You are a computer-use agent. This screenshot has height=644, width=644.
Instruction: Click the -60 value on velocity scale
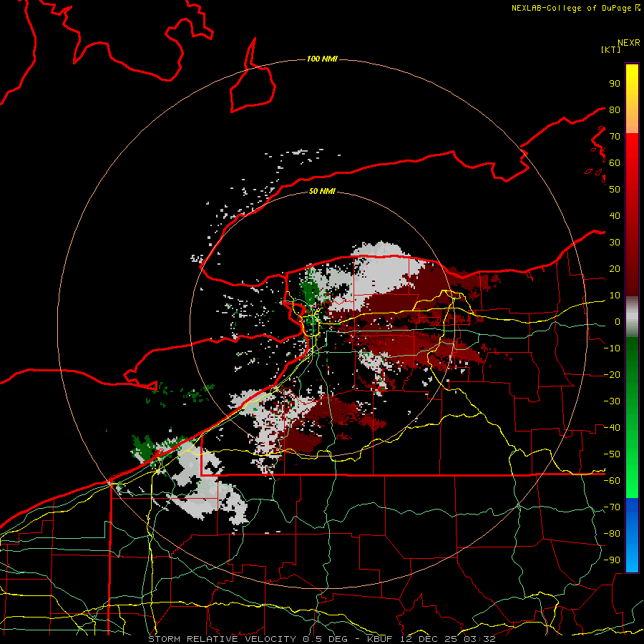pyautogui.click(x=612, y=481)
